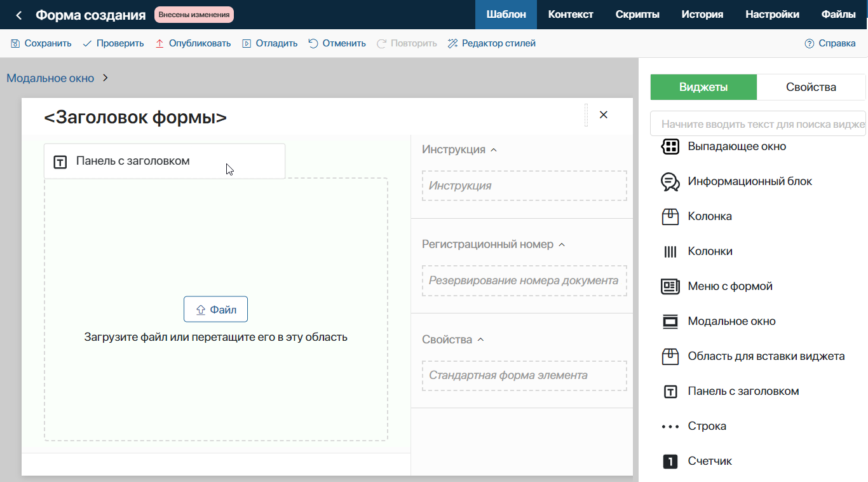Open Редактор стилей magic wand icon

tap(452, 44)
